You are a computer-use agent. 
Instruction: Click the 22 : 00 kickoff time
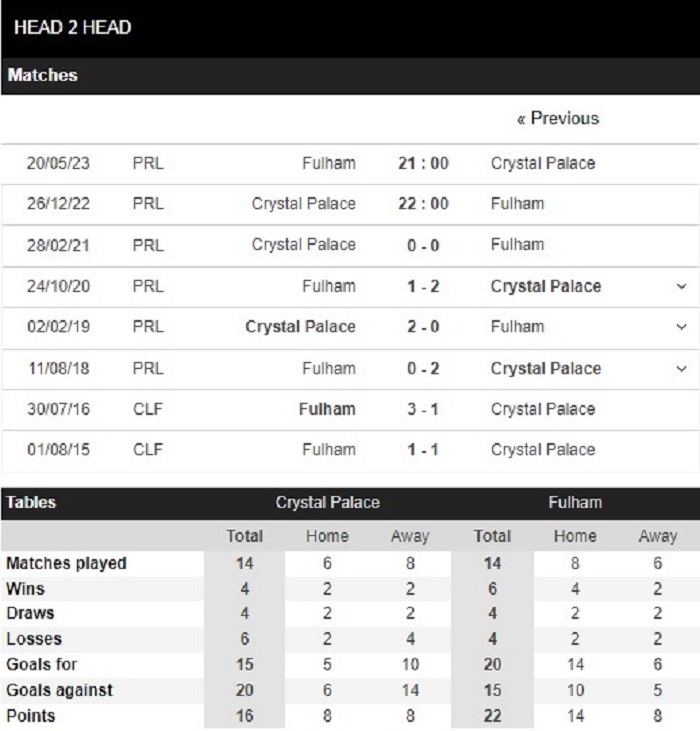[x=423, y=204]
